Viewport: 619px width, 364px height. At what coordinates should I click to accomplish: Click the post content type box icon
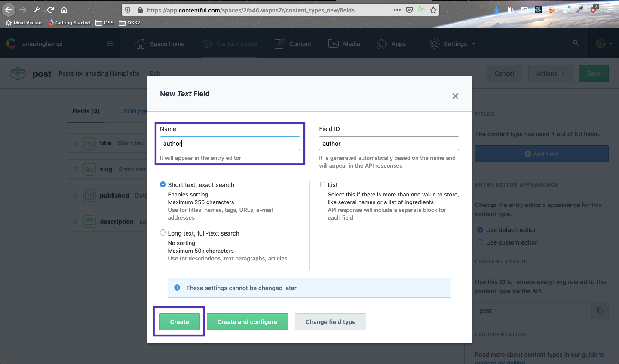tap(18, 73)
